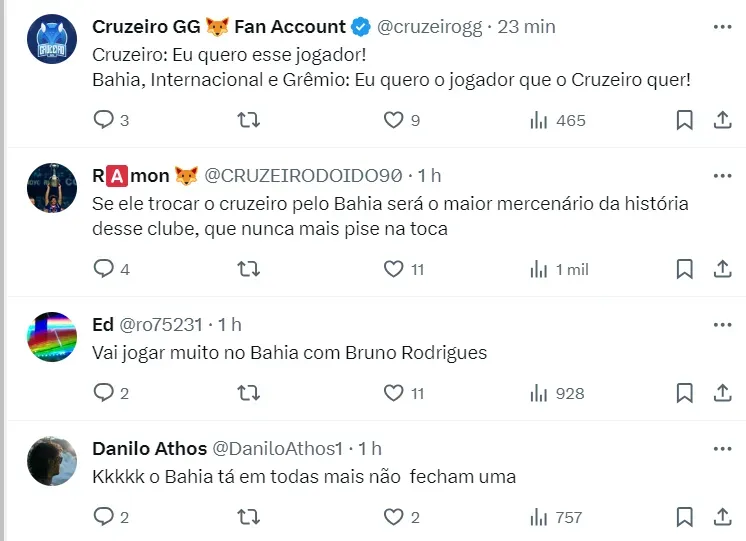The width and height of the screenshot is (746, 541).
Task: Open more options on Ed's tweet
Action: tap(723, 324)
